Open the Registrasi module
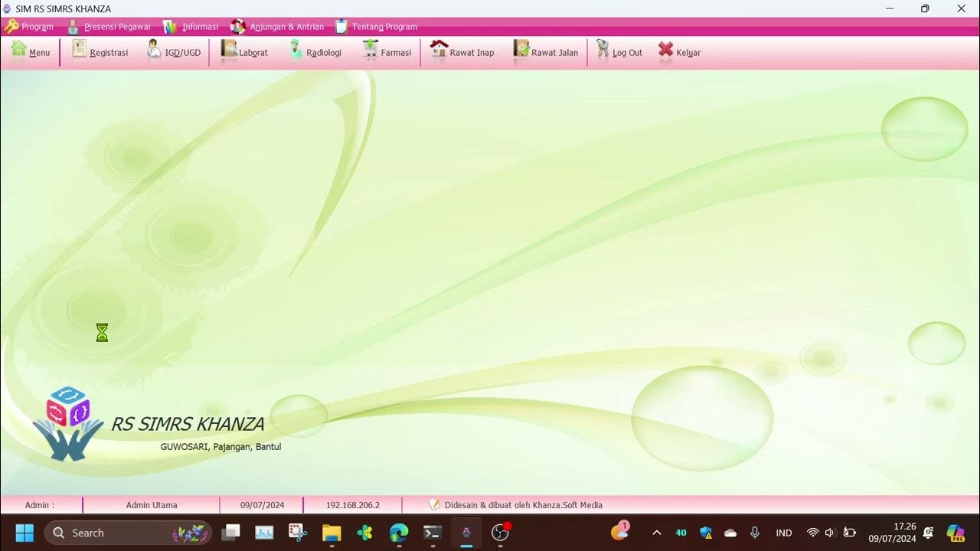The width and height of the screenshot is (980, 551). (100, 52)
